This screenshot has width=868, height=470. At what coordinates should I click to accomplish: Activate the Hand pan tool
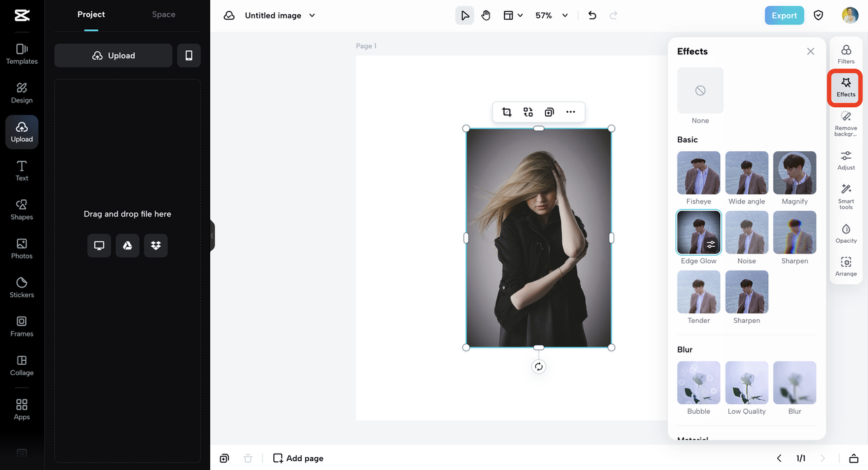click(x=486, y=16)
